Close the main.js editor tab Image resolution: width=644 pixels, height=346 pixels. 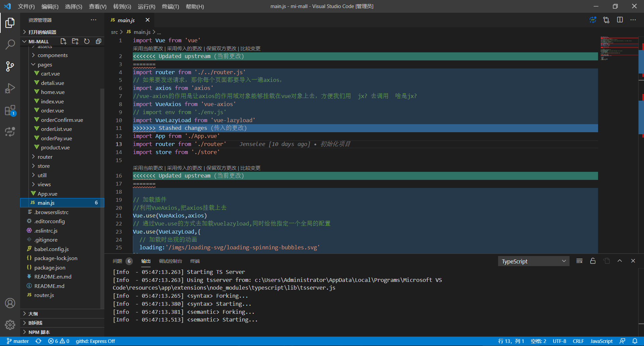coord(148,20)
